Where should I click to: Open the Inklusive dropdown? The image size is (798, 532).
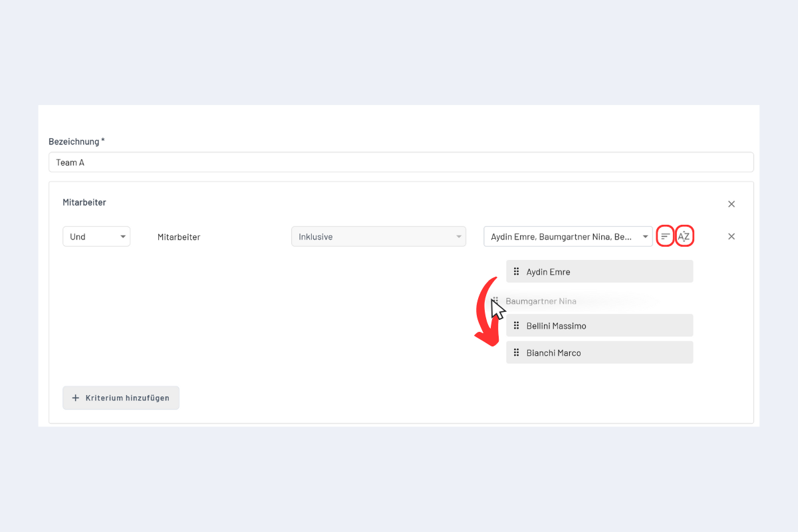[x=378, y=237]
